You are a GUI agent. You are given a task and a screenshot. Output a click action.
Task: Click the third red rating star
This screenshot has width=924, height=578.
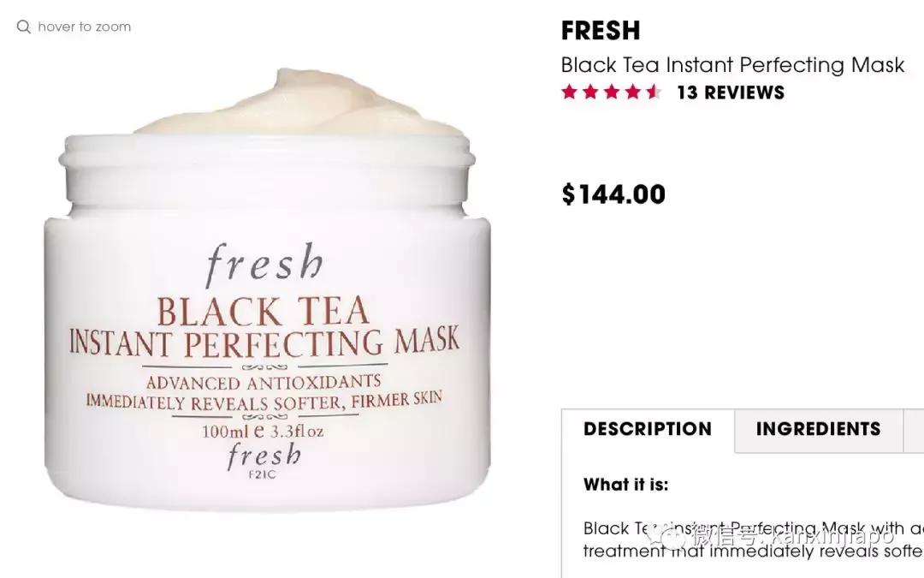612,92
